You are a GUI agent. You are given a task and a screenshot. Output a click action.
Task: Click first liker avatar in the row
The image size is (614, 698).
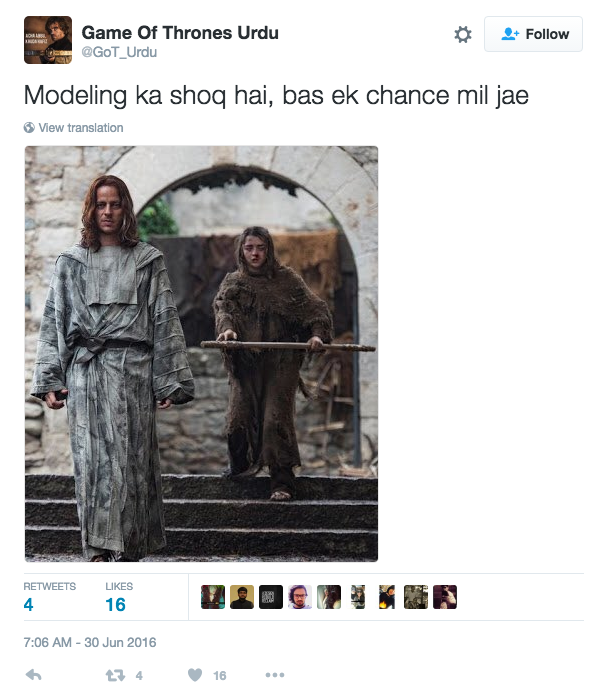coord(213,597)
